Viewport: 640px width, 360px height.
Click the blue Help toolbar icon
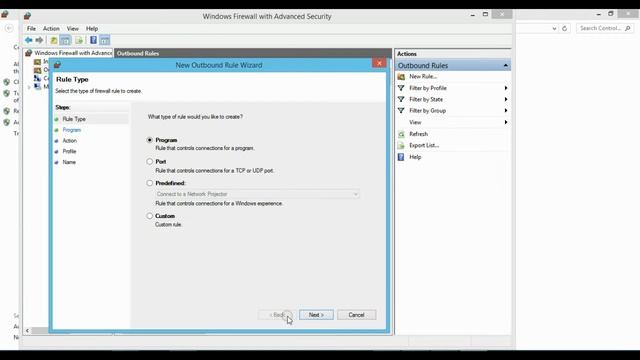pyautogui.click(x=93, y=40)
